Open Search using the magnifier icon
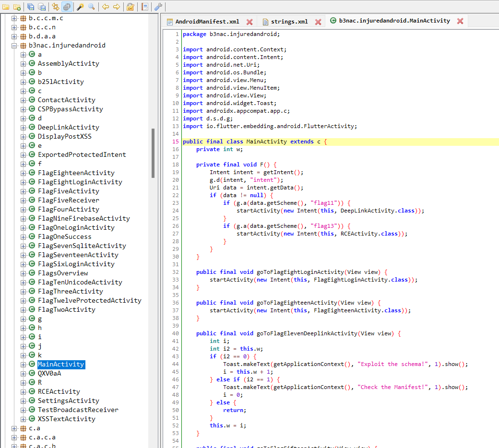 pyautogui.click(x=92, y=7)
